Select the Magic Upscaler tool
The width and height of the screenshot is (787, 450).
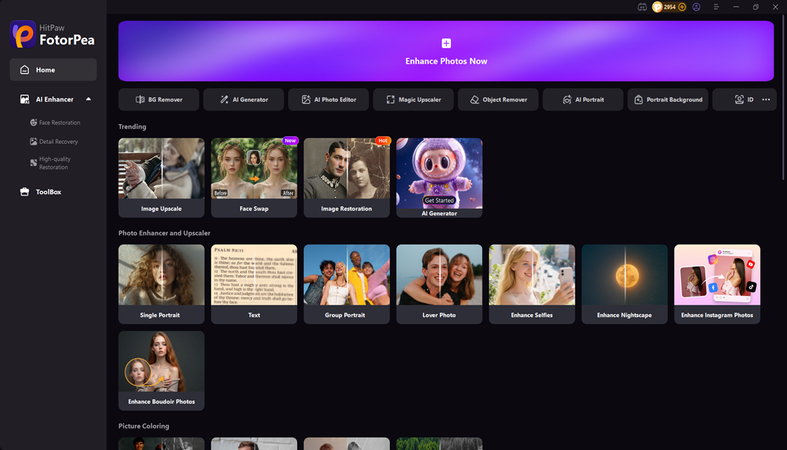[x=413, y=99]
